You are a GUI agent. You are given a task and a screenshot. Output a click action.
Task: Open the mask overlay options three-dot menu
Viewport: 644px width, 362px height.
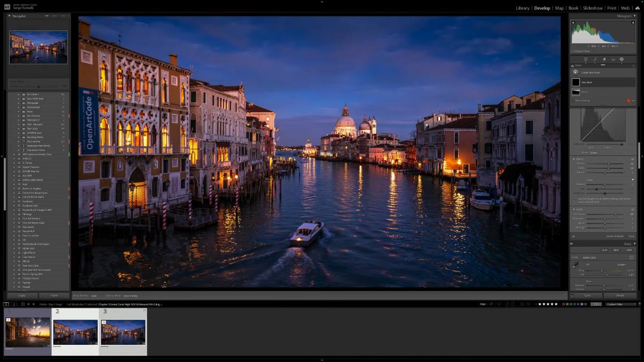point(633,100)
